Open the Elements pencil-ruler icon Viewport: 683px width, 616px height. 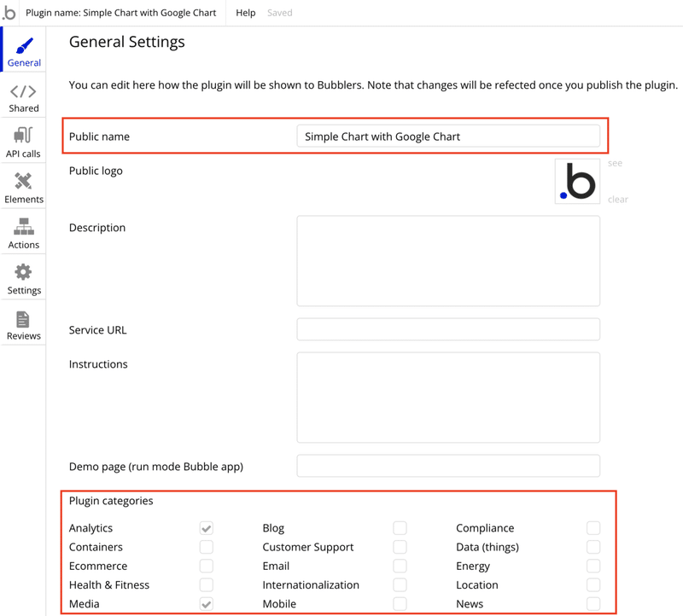(23, 181)
